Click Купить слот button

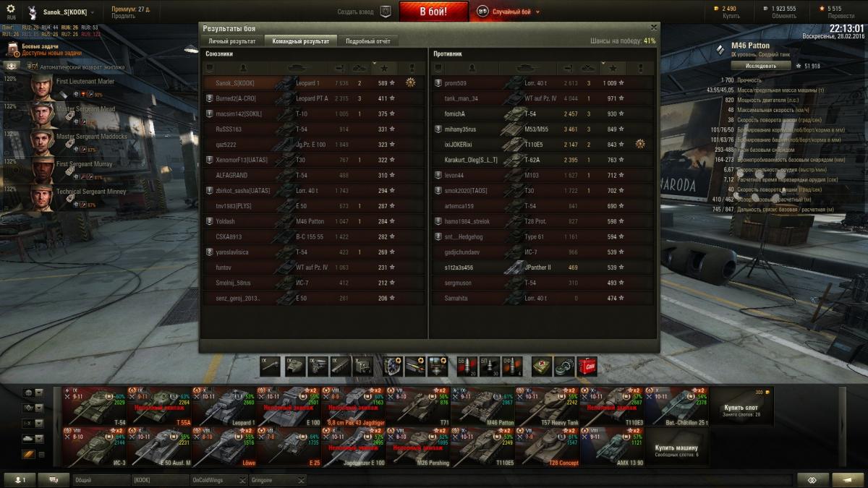741,408
